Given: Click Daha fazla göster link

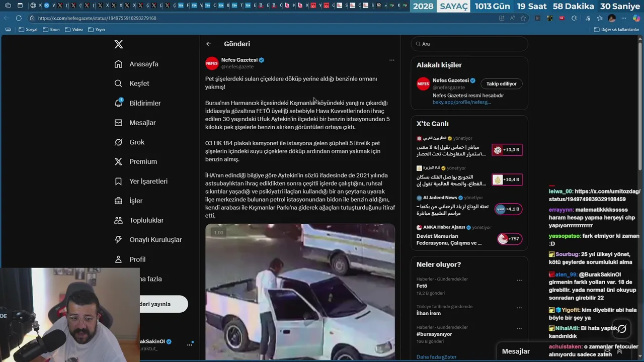Looking at the screenshot, I should (436, 357).
